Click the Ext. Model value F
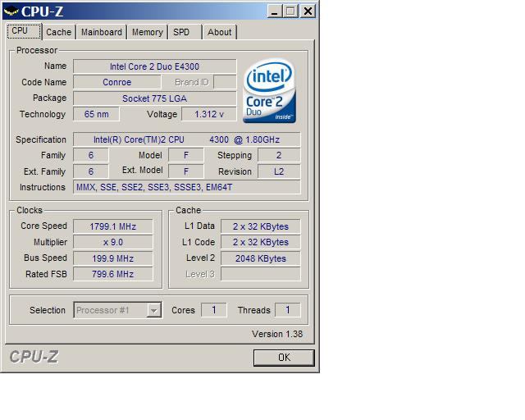This screenshot has height=420, width=525. pos(186,171)
